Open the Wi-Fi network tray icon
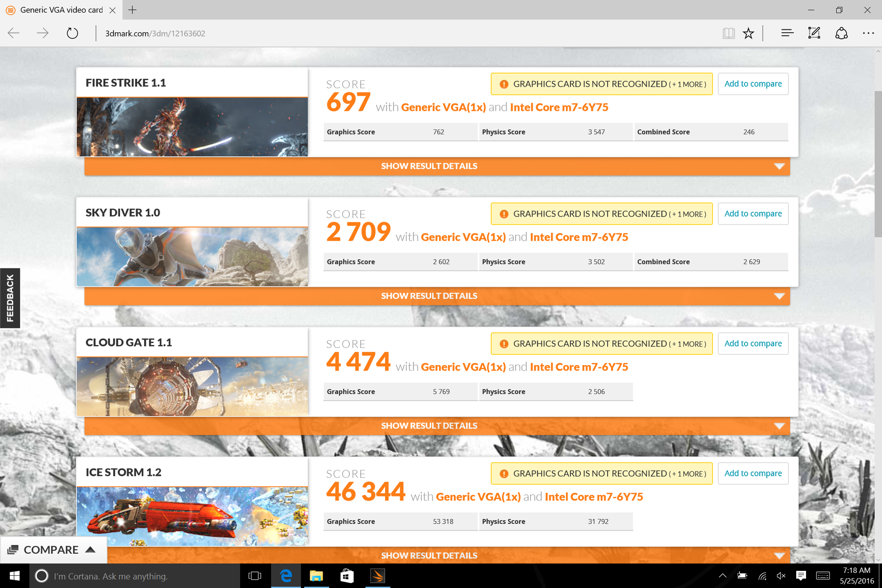This screenshot has width=882, height=588. 762,576
